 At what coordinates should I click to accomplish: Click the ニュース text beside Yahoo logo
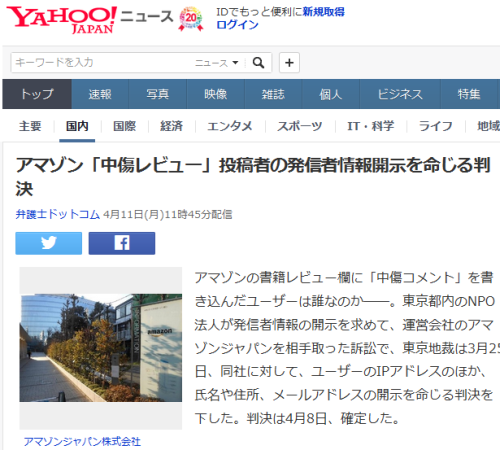pos(147,16)
